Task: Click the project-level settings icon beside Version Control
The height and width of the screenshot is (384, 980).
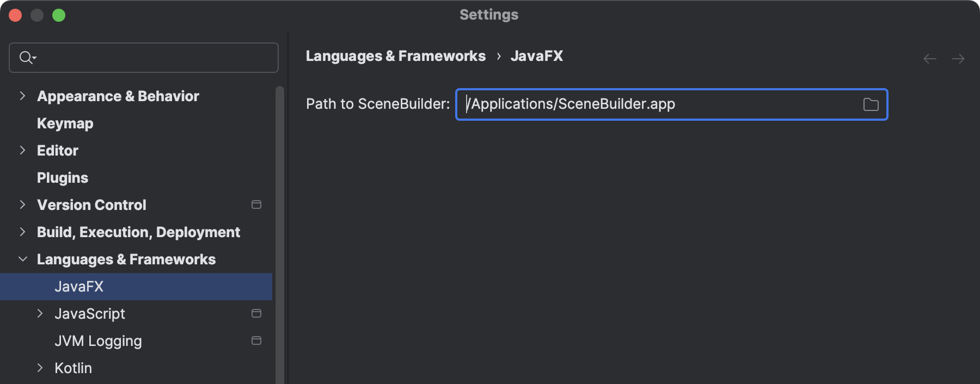Action: [256, 205]
